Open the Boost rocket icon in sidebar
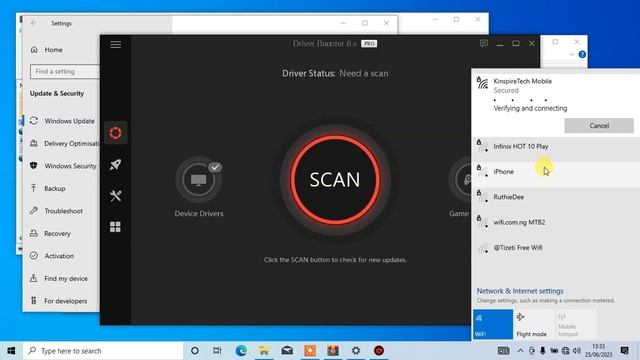 [116, 164]
